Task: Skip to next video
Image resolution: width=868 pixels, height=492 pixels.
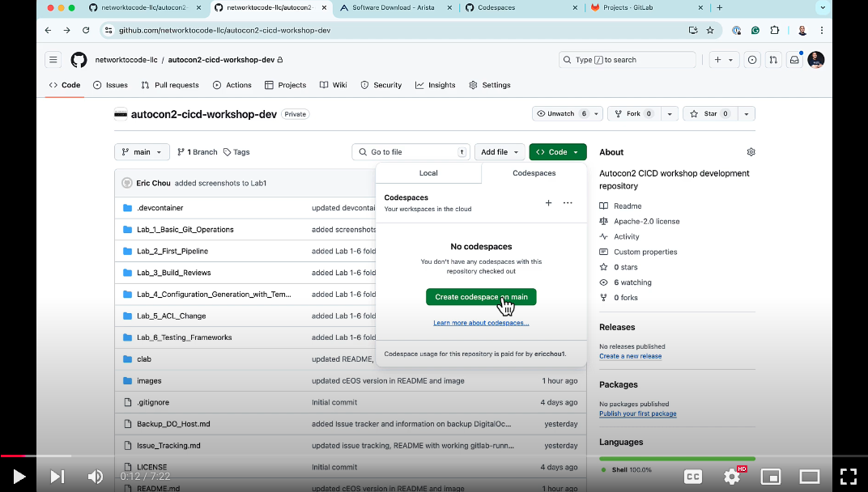Action: tap(57, 477)
